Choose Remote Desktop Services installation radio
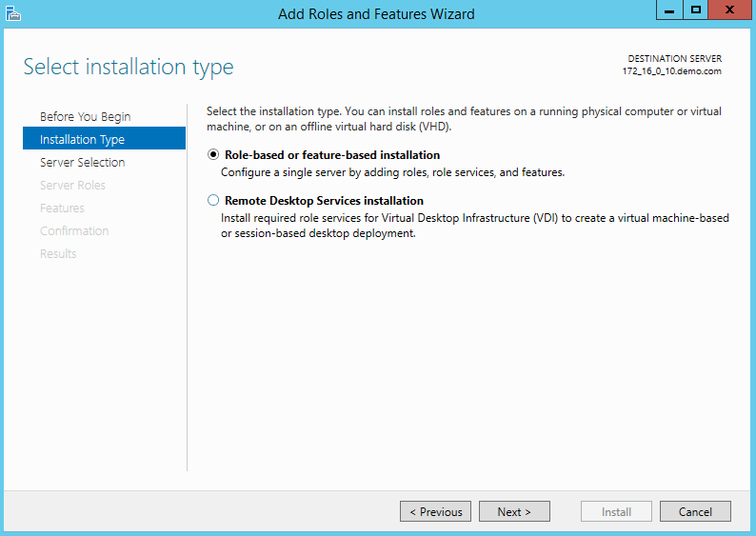This screenshot has width=756, height=536. pyautogui.click(x=213, y=201)
